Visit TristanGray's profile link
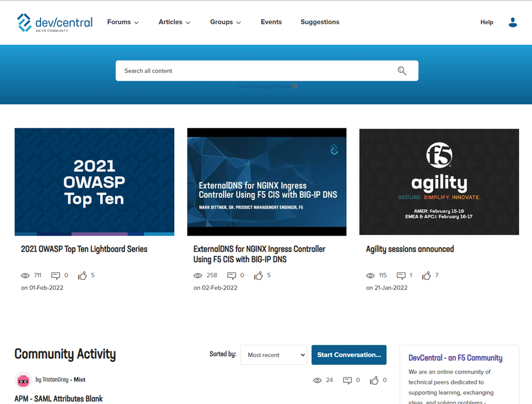Viewport: 532px width, 404px height. point(55,380)
